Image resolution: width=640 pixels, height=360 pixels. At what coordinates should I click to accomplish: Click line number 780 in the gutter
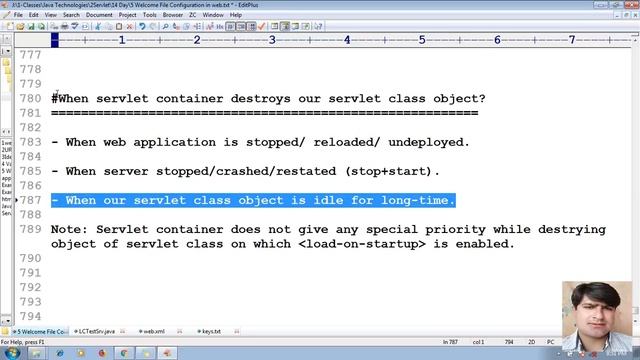[30, 99]
